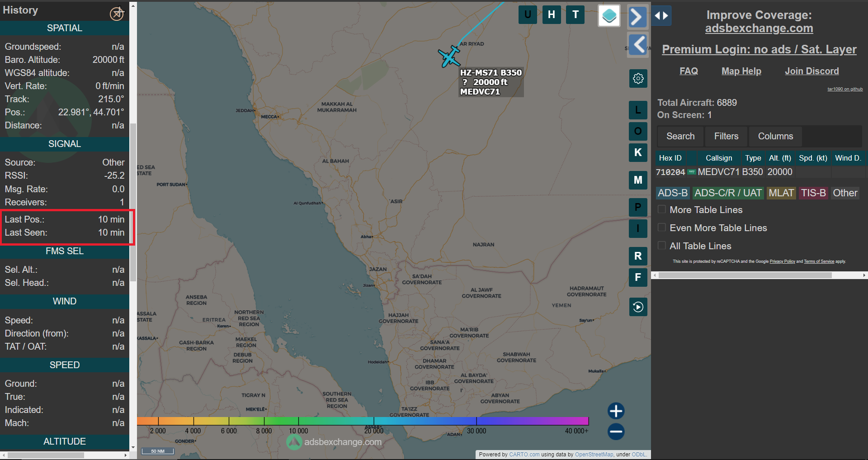Screen dimensions: 868x460
Task: Open the OpenStreetMap attribution link
Action: (x=594, y=455)
